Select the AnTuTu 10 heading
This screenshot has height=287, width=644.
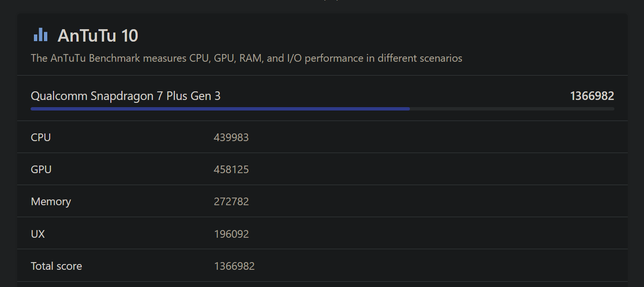tap(98, 35)
